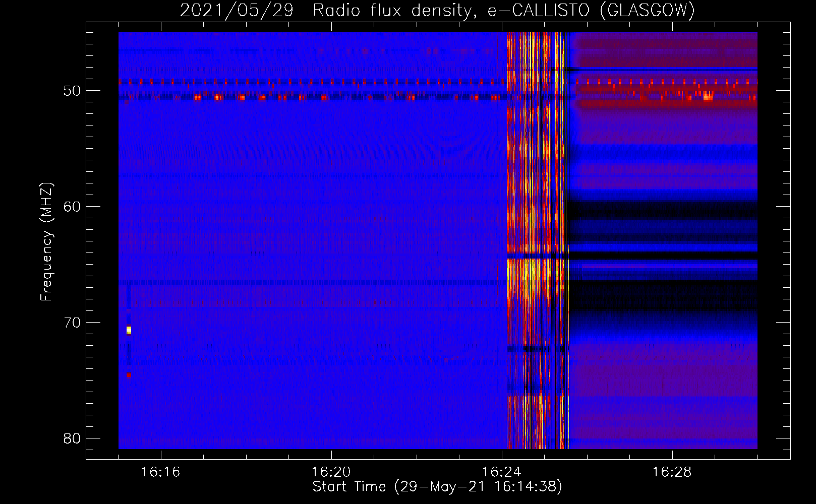The height and width of the screenshot is (504, 816).
Task: Click the '16:16' time tick label
Action: tap(160, 472)
